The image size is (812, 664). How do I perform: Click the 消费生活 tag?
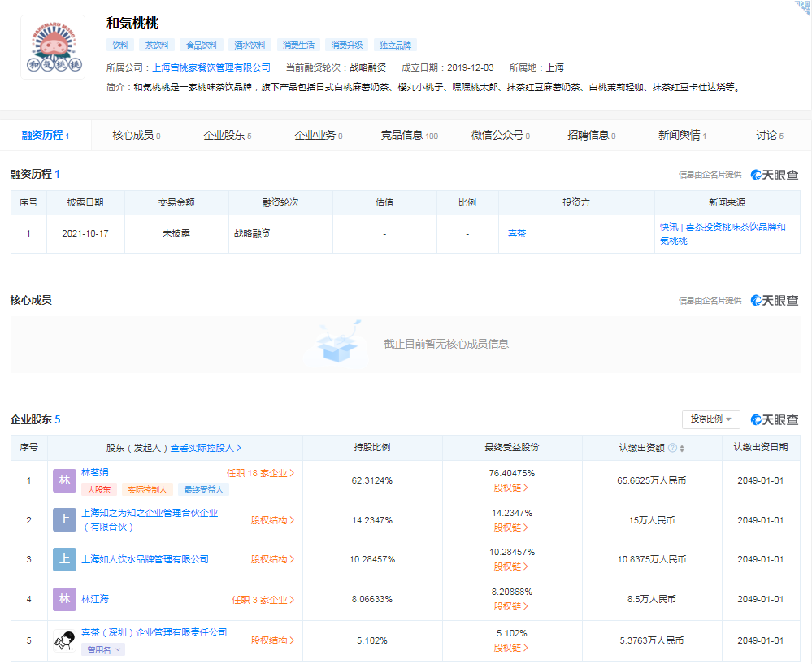(298, 45)
